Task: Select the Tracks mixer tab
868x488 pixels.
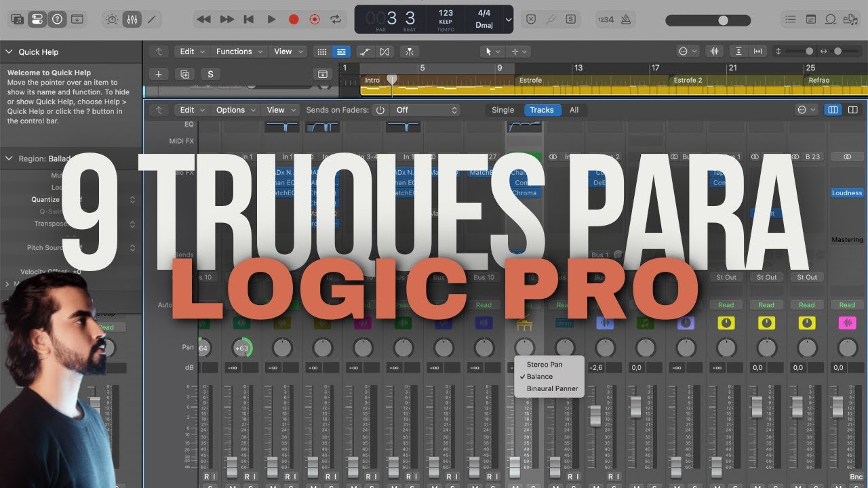Action: (542, 110)
